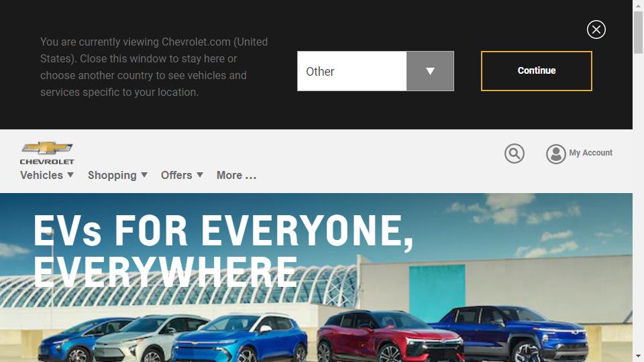
Task: Click the Shopping menu arrow icon
Action: 144,175
